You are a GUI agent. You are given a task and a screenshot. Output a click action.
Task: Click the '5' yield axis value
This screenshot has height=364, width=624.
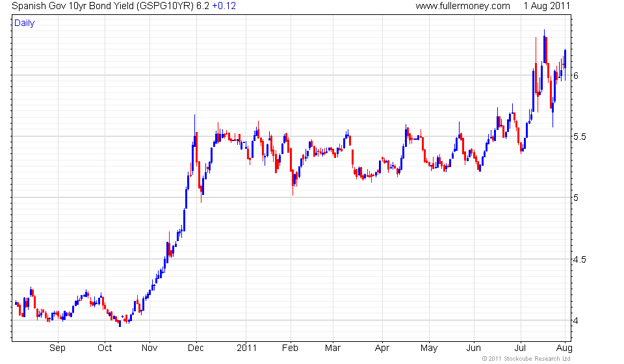[x=577, y=198]
